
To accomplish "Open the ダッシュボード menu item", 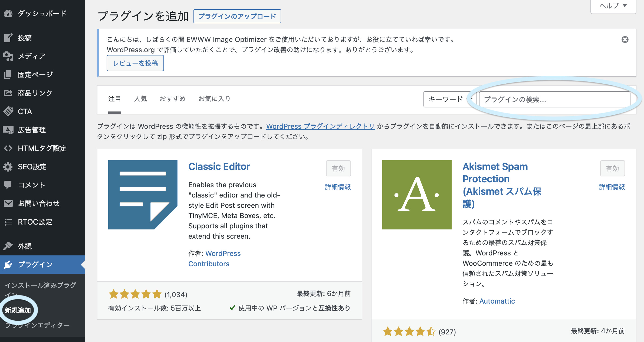I will [42, 13].
